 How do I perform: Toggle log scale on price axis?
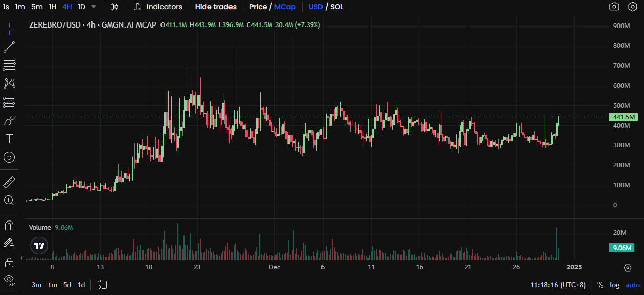coord(614,285)
